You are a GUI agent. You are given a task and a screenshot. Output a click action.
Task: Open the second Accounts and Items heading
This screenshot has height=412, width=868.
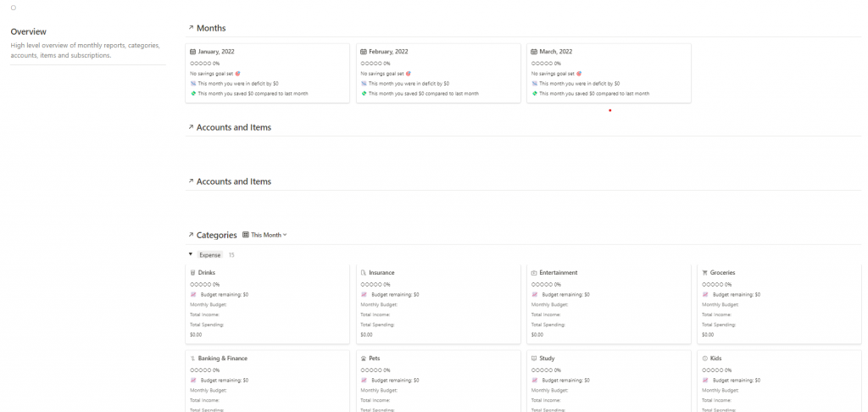tap(233, 181)
